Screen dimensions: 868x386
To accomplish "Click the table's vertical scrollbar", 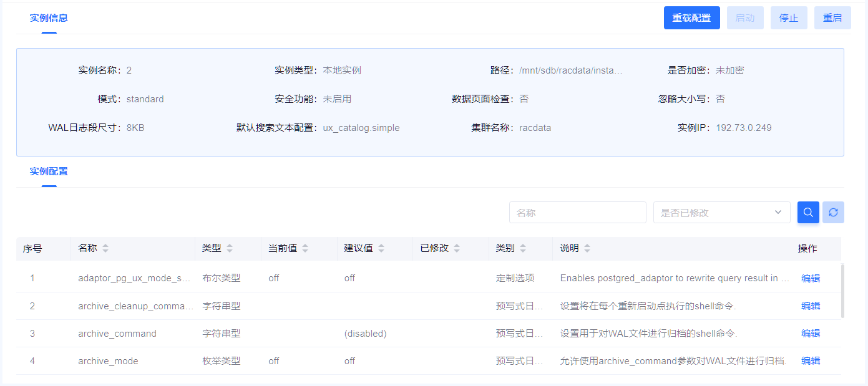I will tap(844, 291).
